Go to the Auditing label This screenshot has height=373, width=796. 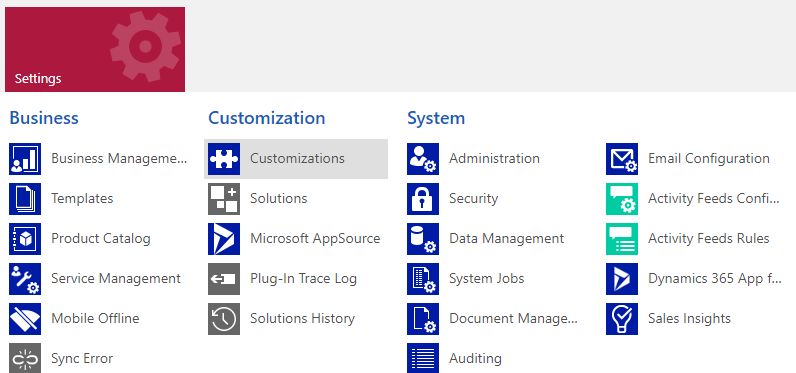point(475,359)
